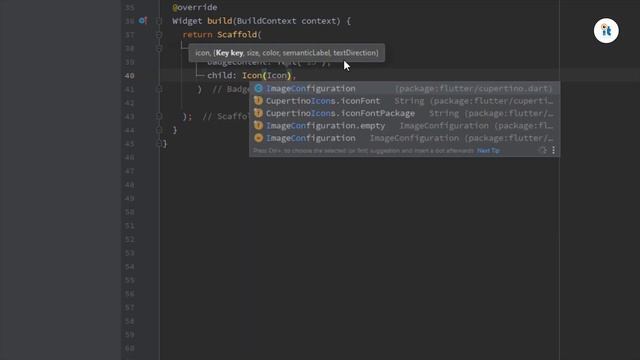
Task: Click the parameter info tooltip for Icon
Action: [x=287, y=53]
